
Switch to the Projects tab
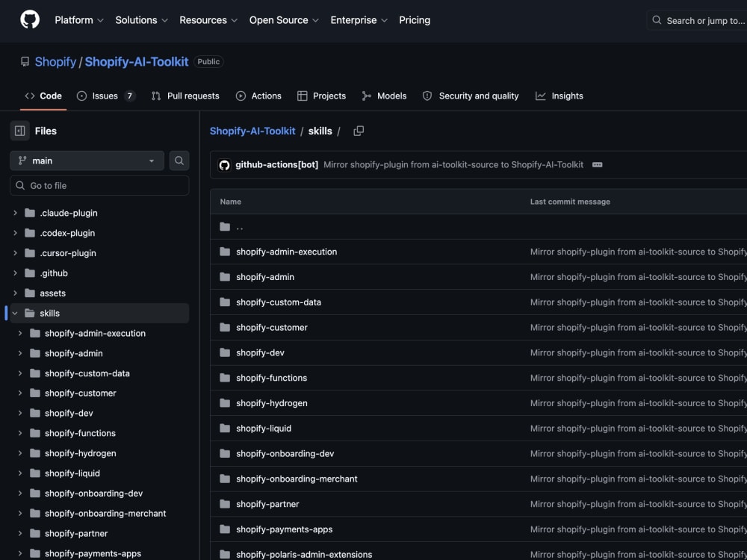click(x=321, y=96)
